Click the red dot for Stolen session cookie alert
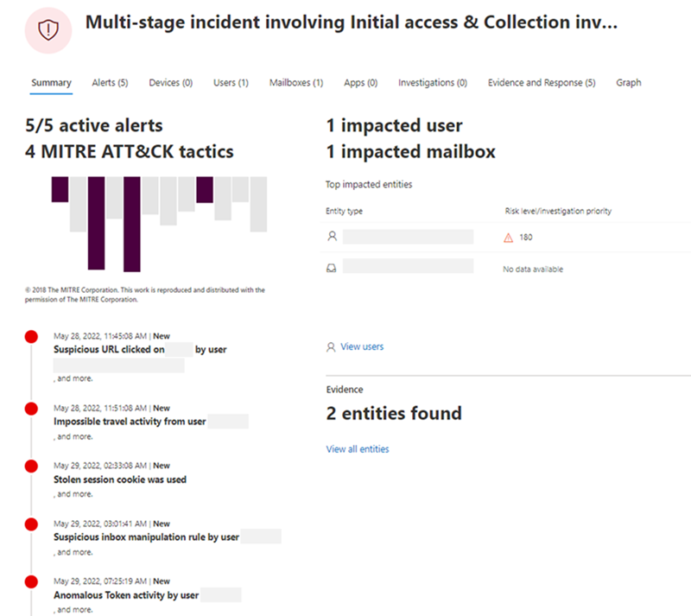 [x=31, y=467]
